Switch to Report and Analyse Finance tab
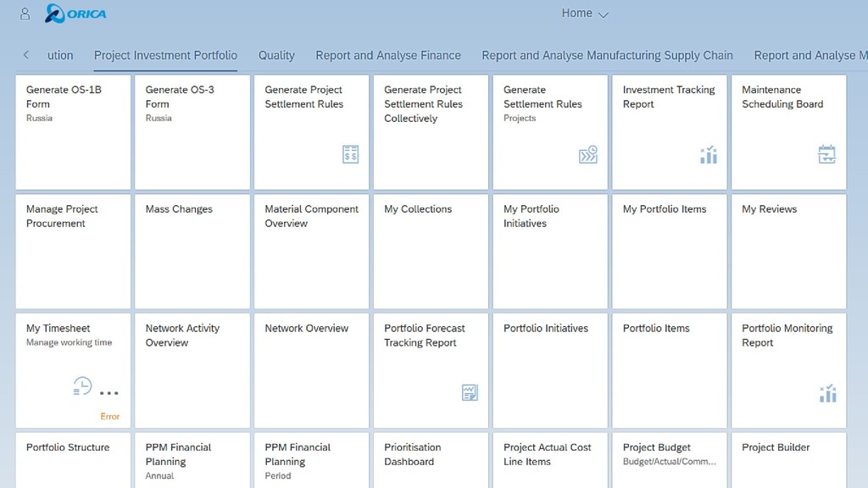The width and height of the screenshot is (868, 488). tap(388, 55)
